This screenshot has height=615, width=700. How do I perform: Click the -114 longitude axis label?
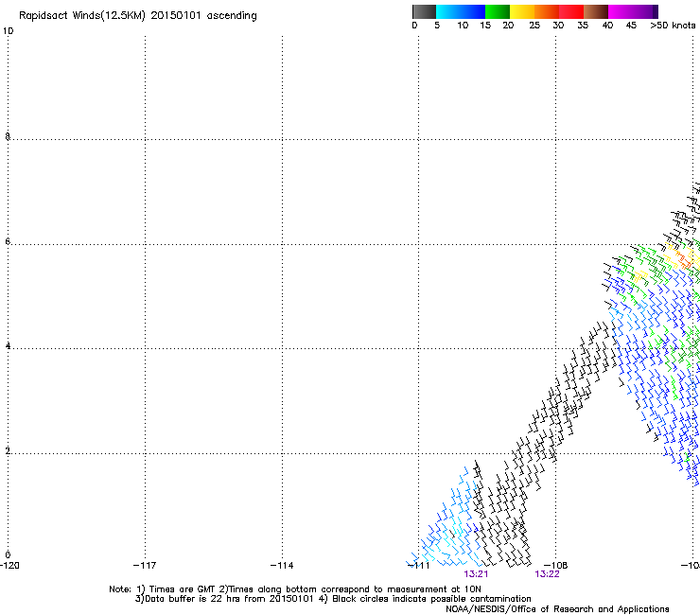[x=282, y=566]
